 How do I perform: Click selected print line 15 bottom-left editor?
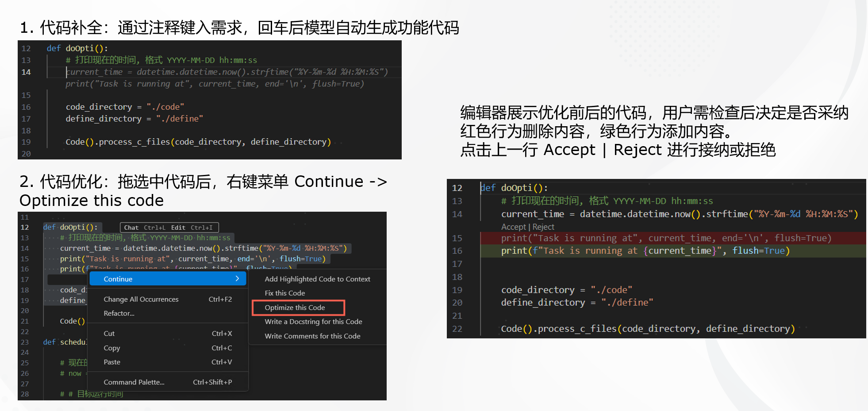193,259
